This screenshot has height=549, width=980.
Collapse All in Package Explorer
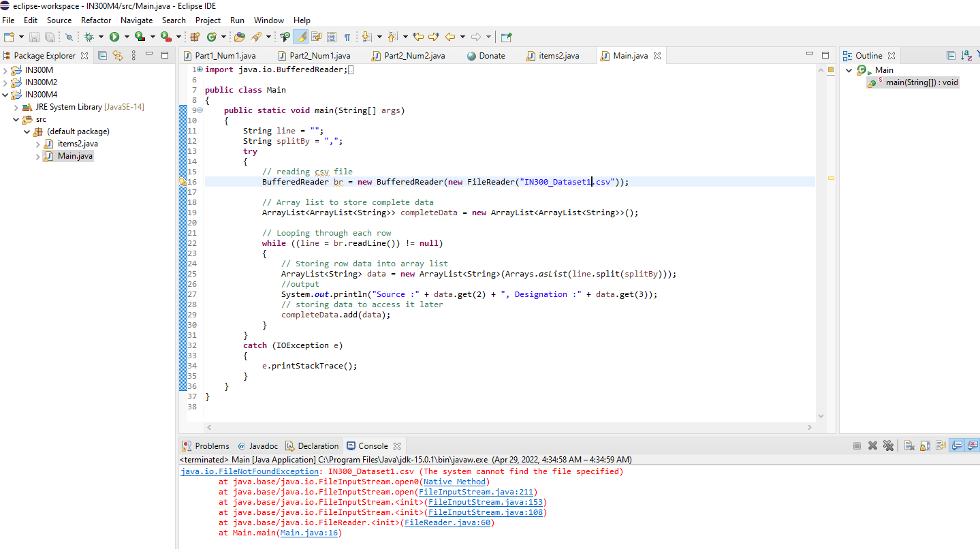pyautogui.click(x=103, y=56)
